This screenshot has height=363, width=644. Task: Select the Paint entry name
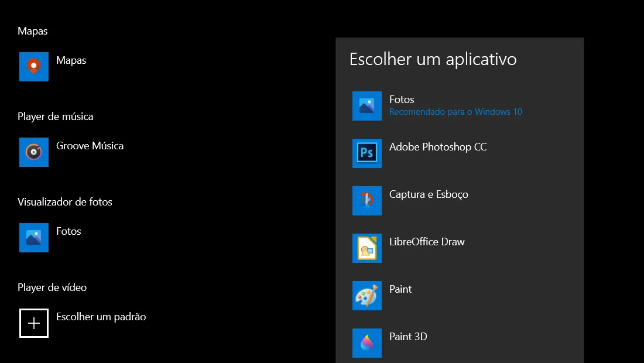[400, 289]
